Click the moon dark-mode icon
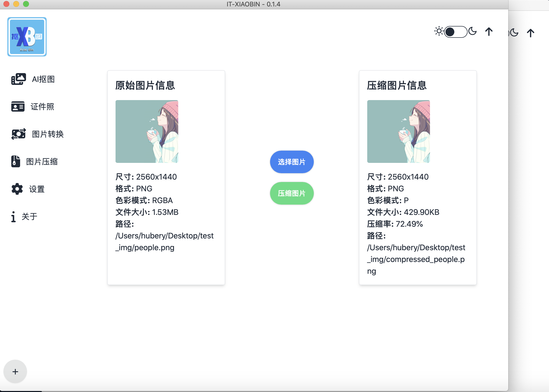 click(x=472, y=31)
